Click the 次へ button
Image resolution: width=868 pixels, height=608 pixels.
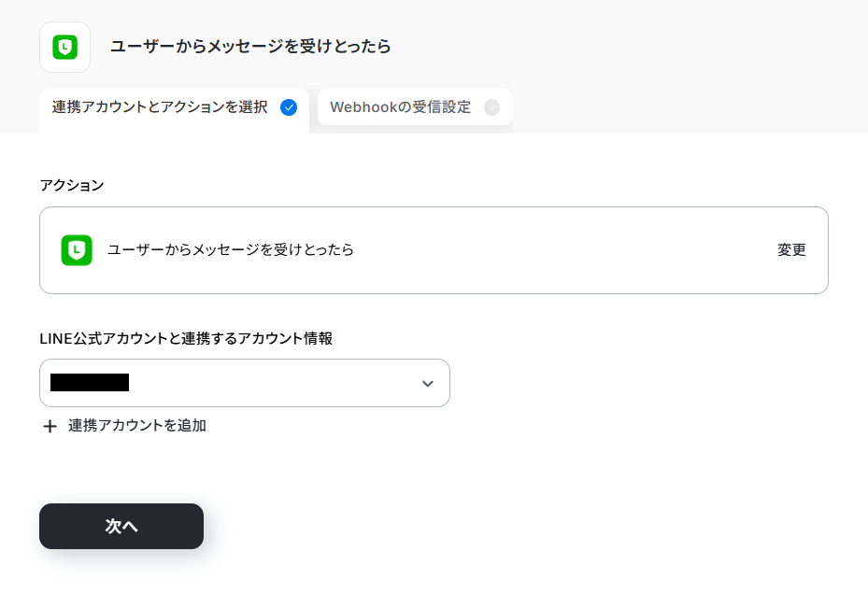point(121,526)
